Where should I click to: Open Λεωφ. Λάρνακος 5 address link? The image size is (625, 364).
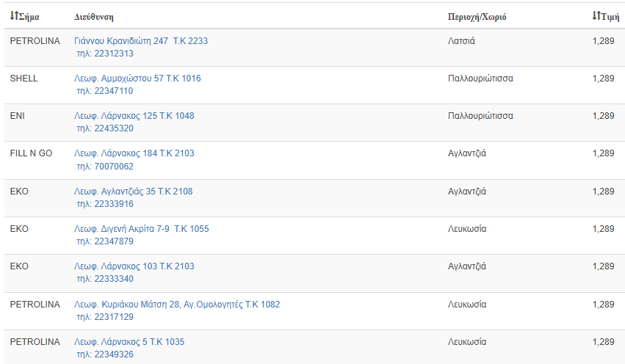coord(129,342)
